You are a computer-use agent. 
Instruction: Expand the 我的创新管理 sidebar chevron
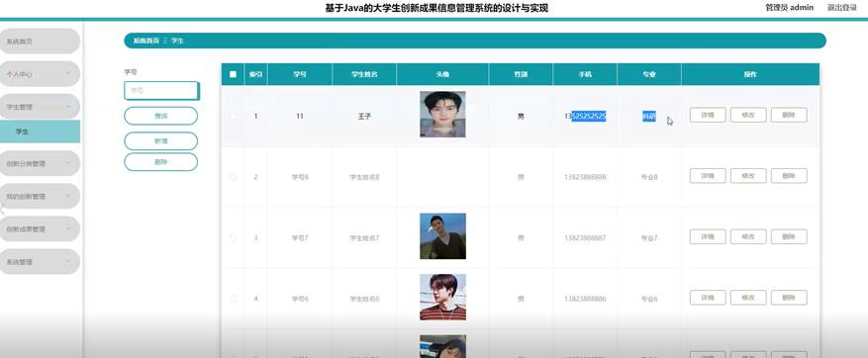coord(68,196)
